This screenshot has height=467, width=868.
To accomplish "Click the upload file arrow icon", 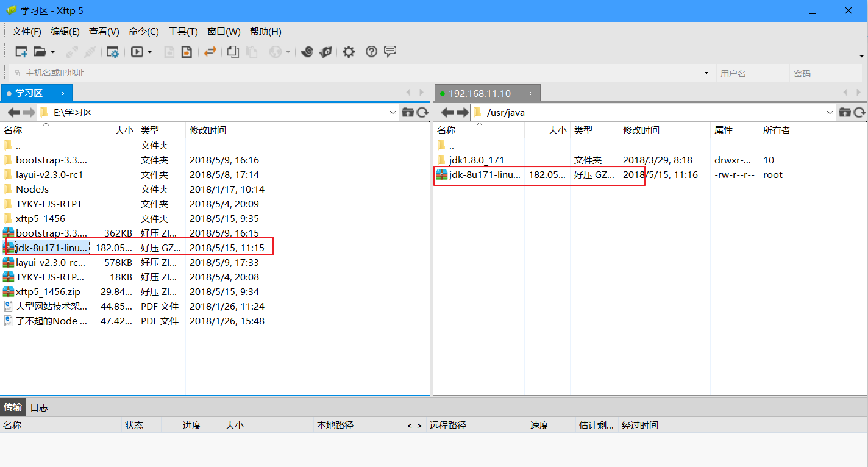I will [187, 52].
